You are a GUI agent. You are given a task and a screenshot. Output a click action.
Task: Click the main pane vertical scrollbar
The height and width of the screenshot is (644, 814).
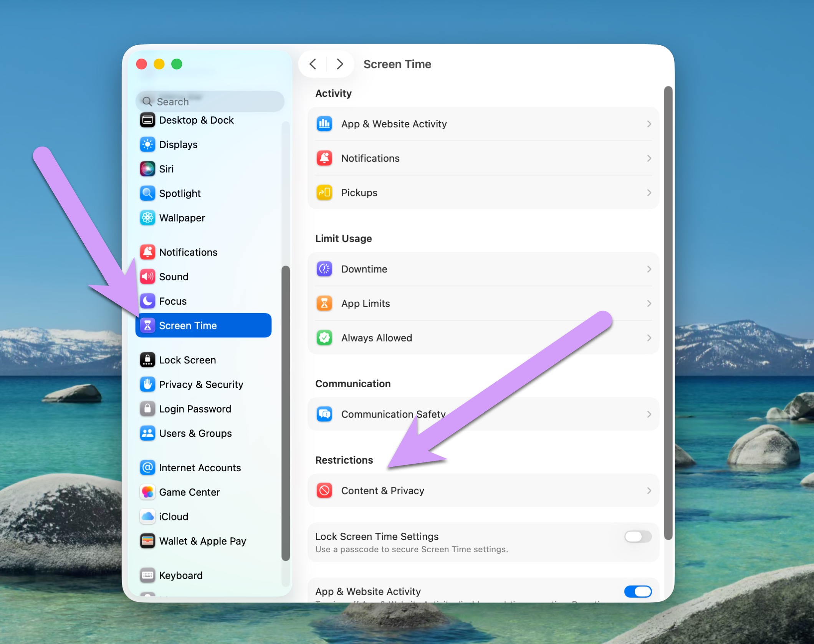point(668,313)
